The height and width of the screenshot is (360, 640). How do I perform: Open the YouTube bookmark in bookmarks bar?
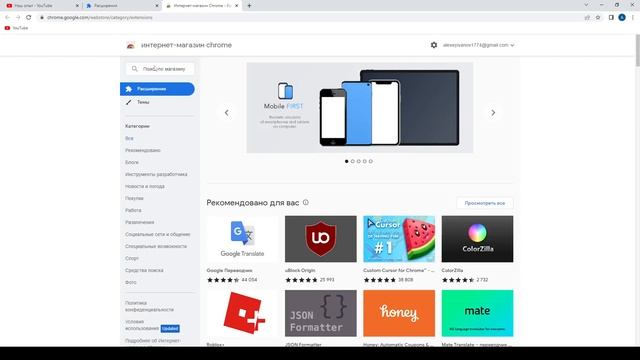click(x=16, y=28)
